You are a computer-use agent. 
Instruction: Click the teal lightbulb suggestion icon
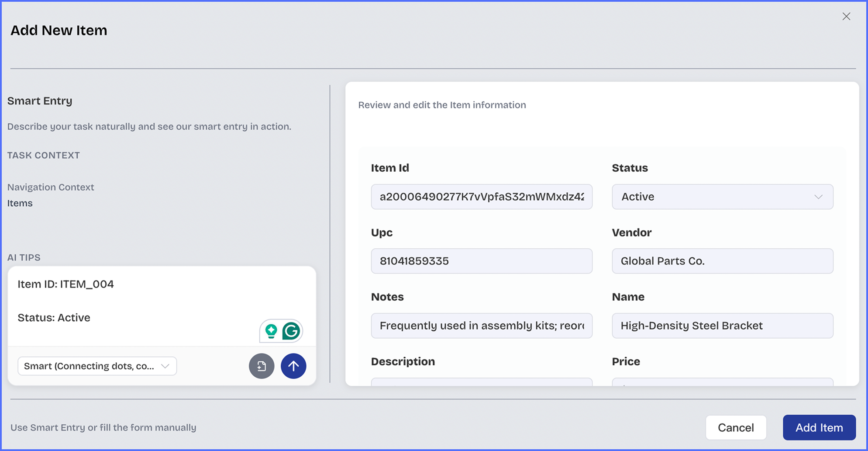[x=271, y=331]
